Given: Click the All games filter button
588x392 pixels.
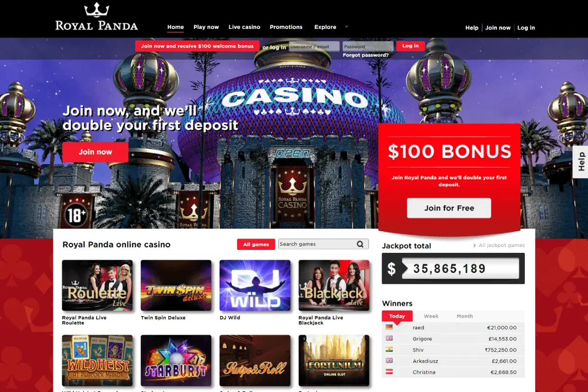Looking at the screenshot, I should pos(256,245).
